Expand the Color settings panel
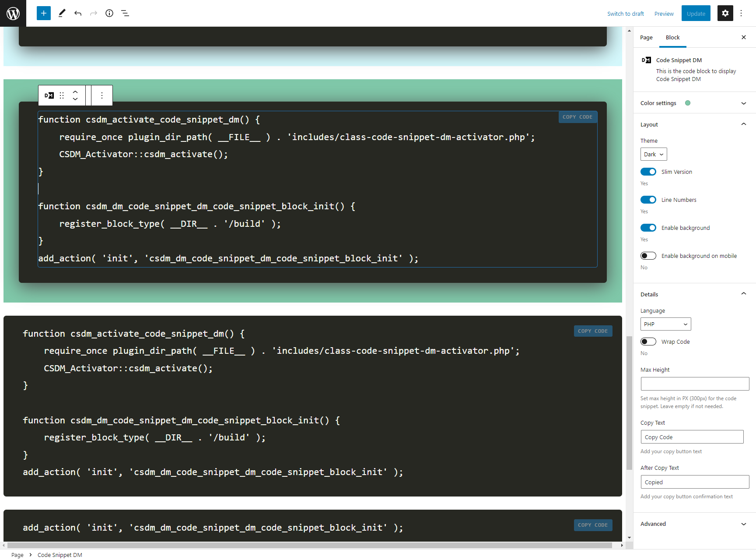The height and width of the screenshot is (560, 756). [x=695, y=103]
